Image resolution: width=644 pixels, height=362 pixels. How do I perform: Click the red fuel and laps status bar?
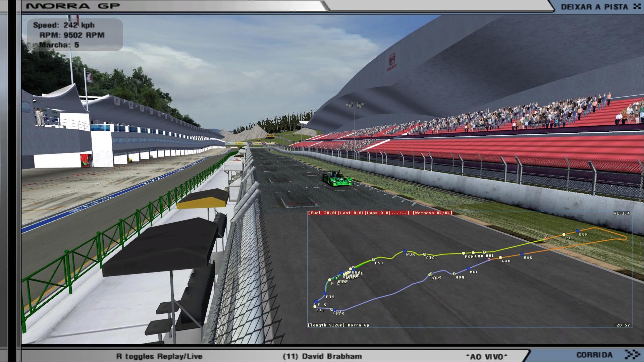(x=380, y=213)
